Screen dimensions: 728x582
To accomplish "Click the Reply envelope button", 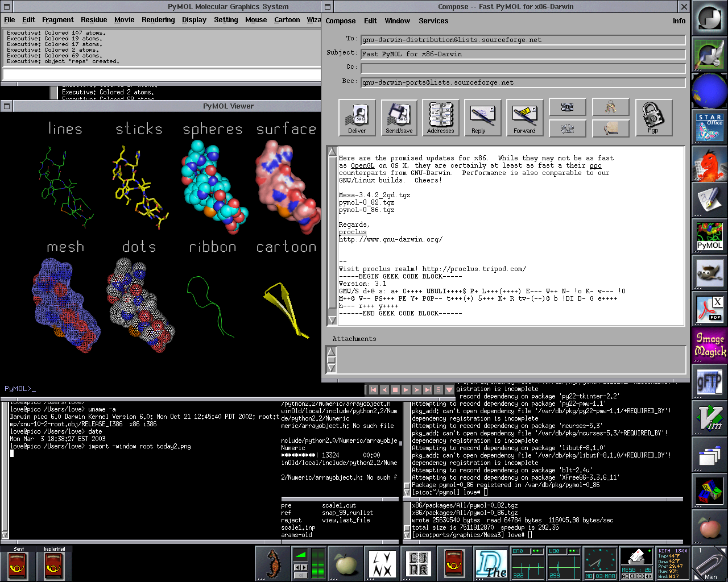I will click(x=482, y=118).
